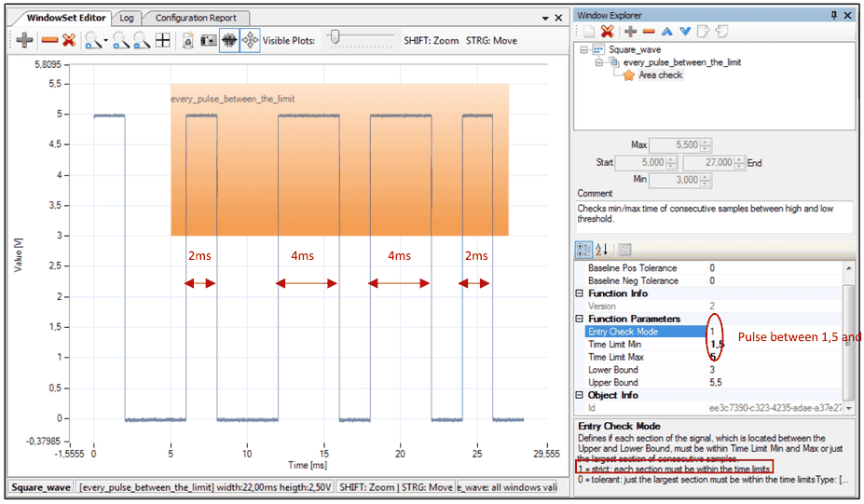Open the tab list dropdown arrow
864x504 pixels.
pos(545,19)
